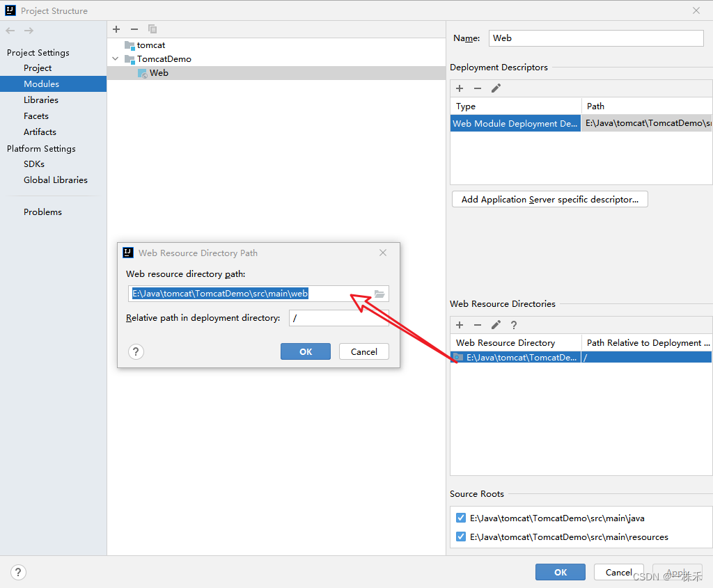Uncheck the src\main\resources source root
The image size is (713, 588).
click(x=461, y=537)
